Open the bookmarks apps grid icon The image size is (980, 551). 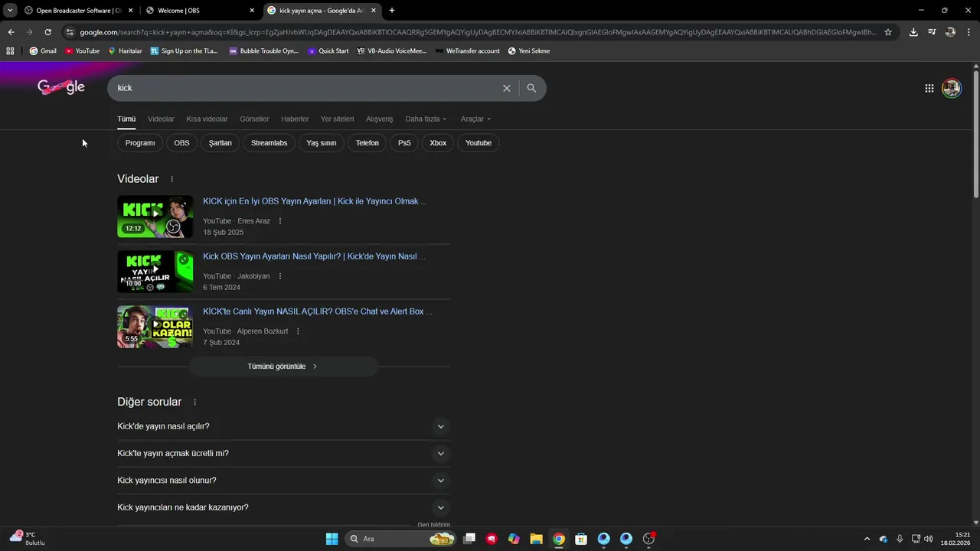coord(10,51)
